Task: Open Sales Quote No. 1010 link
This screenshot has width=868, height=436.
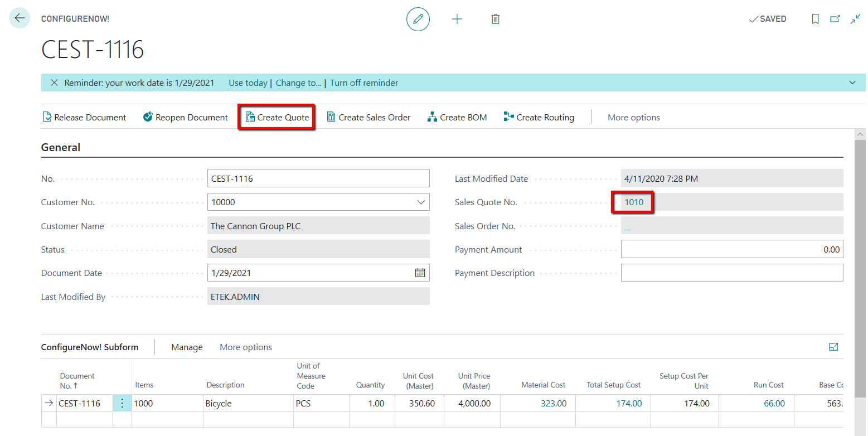Action: pos(634,202)
